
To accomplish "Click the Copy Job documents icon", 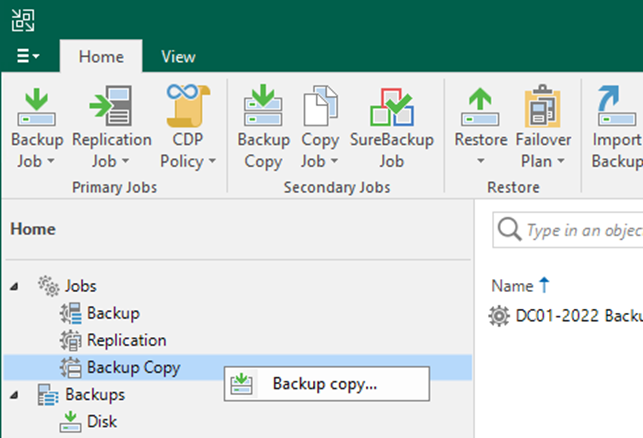I will (x=320, y=105).
